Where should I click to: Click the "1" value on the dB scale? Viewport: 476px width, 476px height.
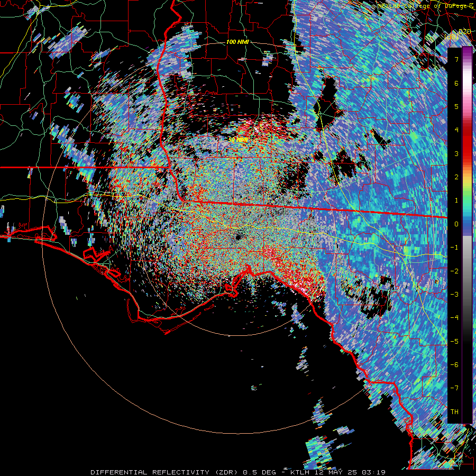tap(456, 200)
